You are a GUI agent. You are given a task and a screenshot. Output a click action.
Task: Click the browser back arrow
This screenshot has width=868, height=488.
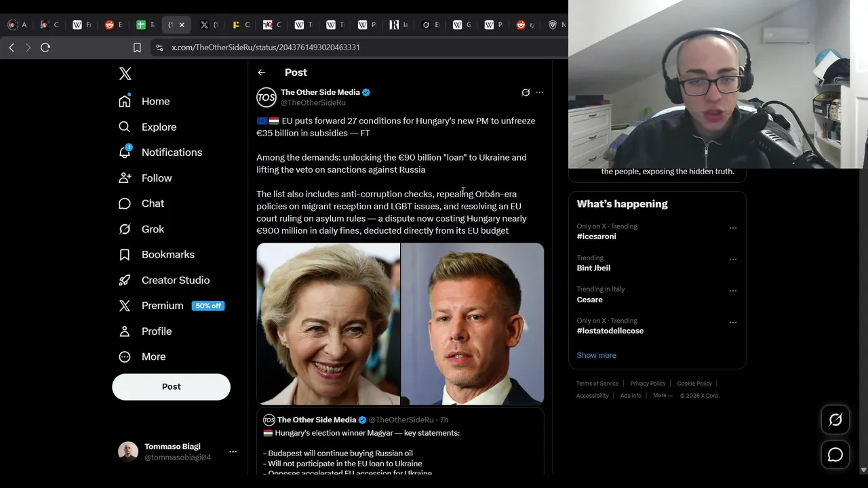pos(12,47)
